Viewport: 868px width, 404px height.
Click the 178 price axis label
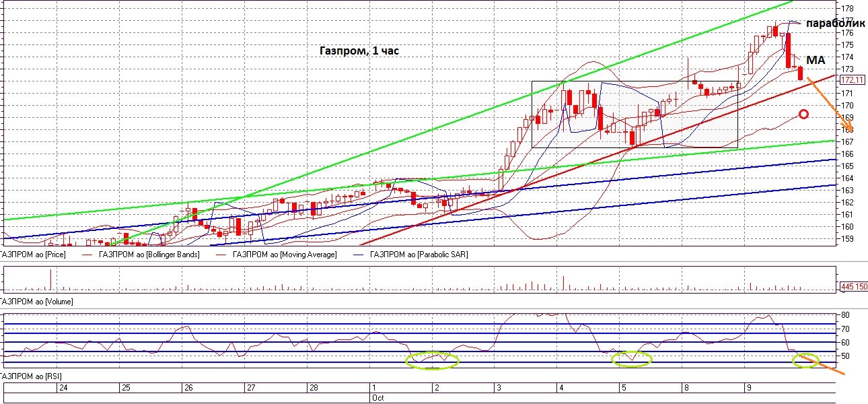(x=847, y=8)
